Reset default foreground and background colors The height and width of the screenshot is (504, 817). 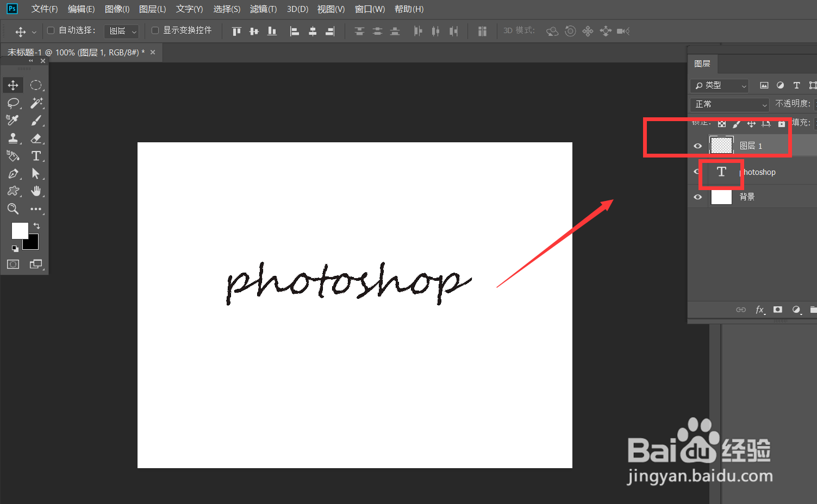[15, 248]
